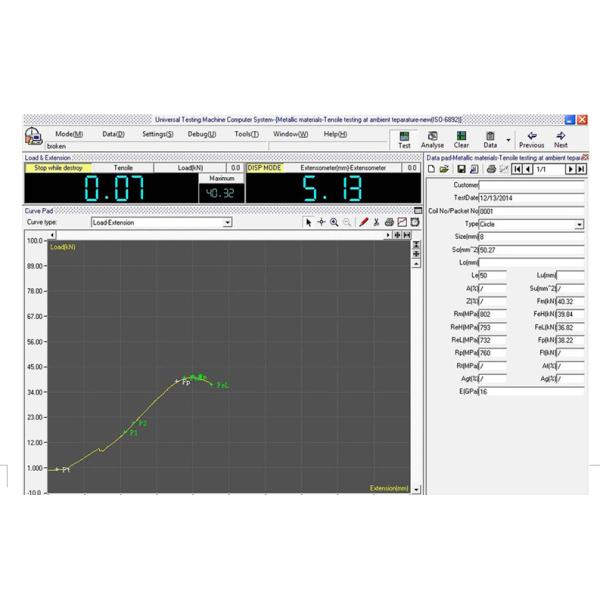Close the Data pad panel
Viewport: 600px width, 600px height.
coord(585,157)
